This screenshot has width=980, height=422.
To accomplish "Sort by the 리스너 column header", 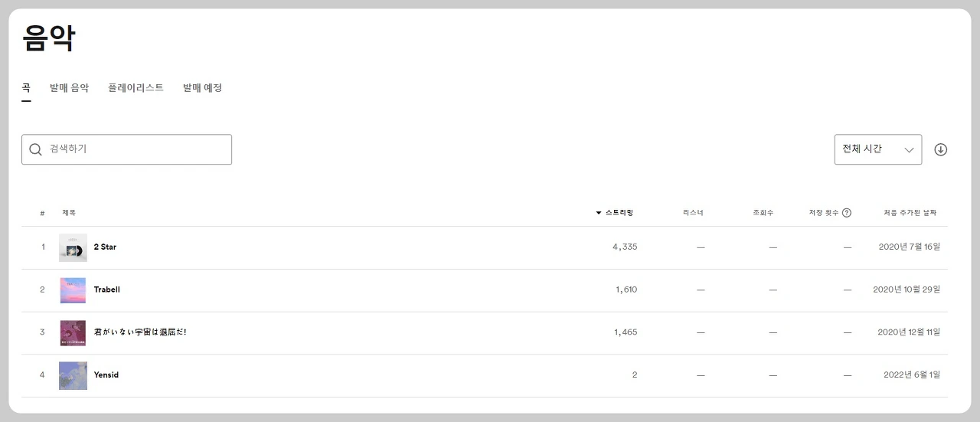I will click(x=693, y=213).
